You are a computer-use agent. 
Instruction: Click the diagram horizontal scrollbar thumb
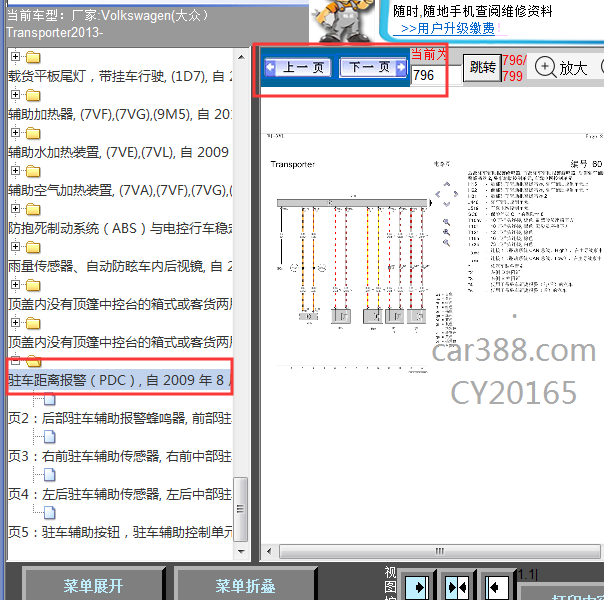click(x=440, y=551)
